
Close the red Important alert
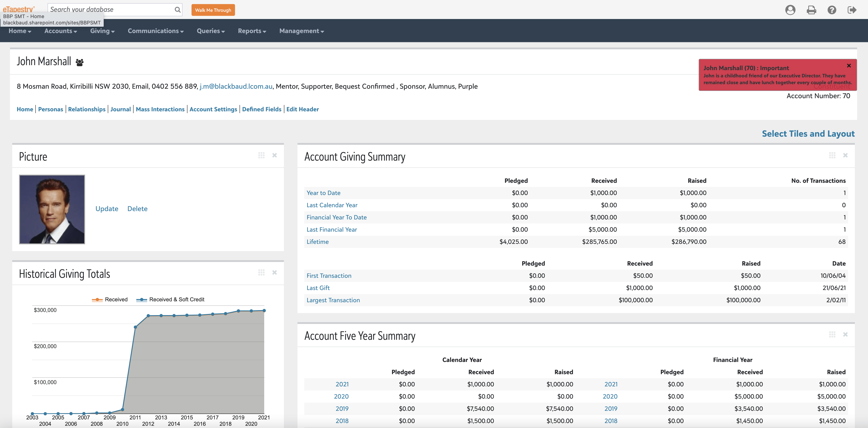point(849,66)
